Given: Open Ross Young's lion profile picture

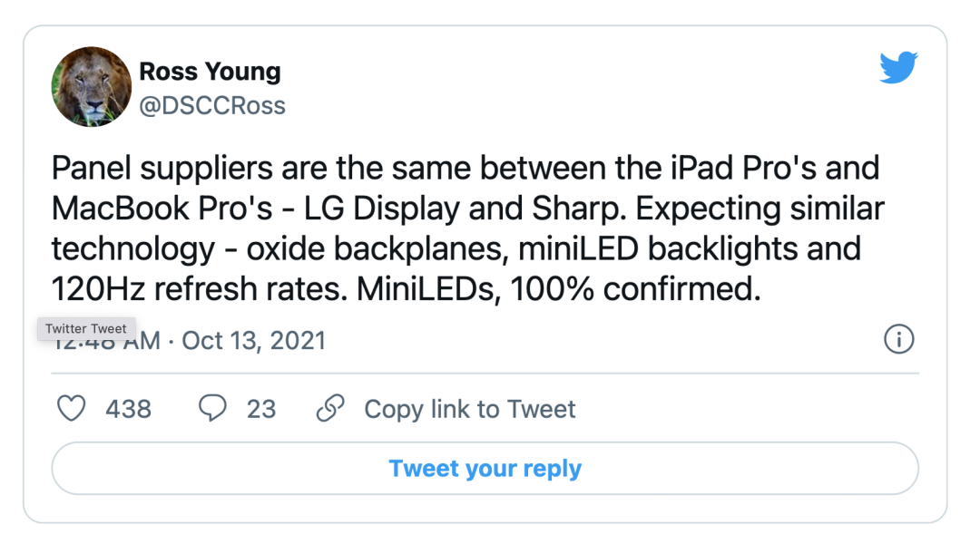Looking at the screenshot, I should [91, 87].
